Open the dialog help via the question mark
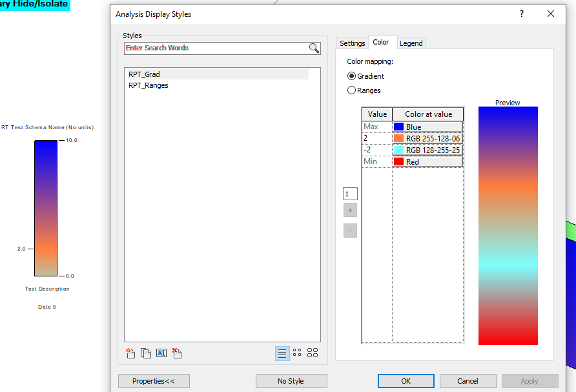The height and width of the screenshot is (392, 576). click(x=521, y=14)
